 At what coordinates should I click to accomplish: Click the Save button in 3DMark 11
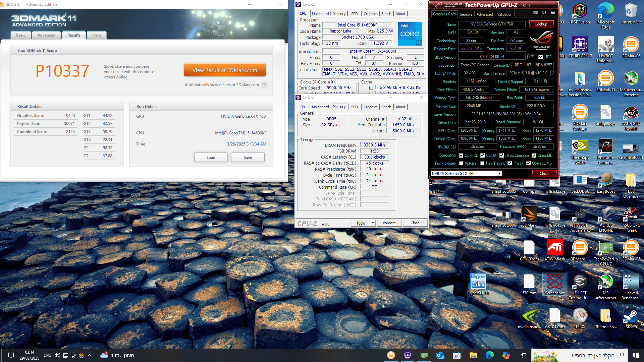[248, 158]
